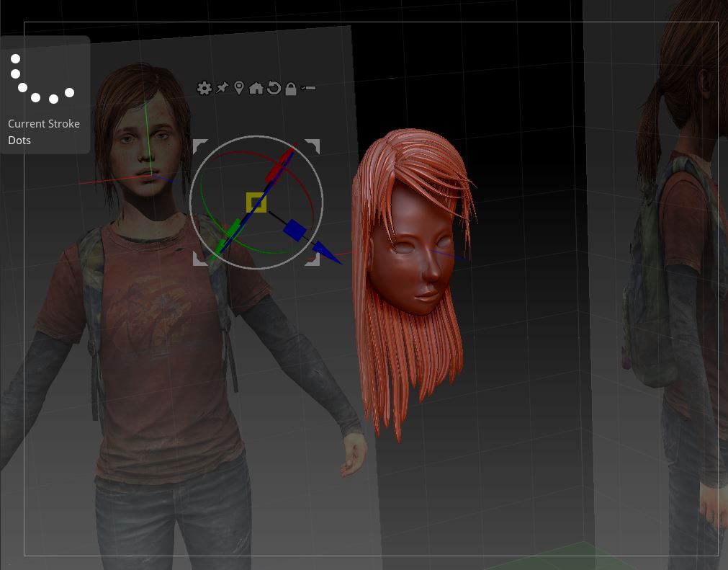The width and height of the screenshot is (728, 570).
Task: Open the gizmo Customize gear settings
Action: pos(204,88)
